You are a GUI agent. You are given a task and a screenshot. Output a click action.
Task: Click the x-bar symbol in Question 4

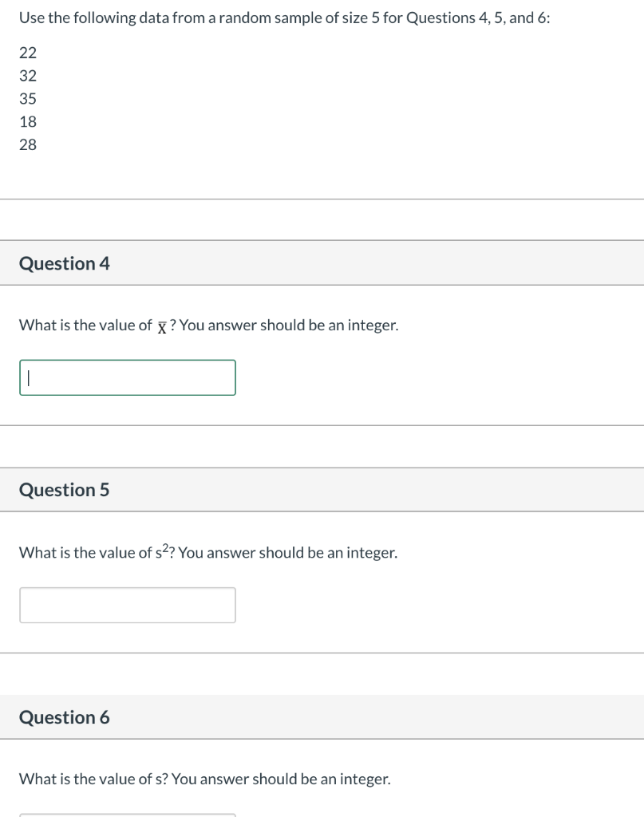162,326
